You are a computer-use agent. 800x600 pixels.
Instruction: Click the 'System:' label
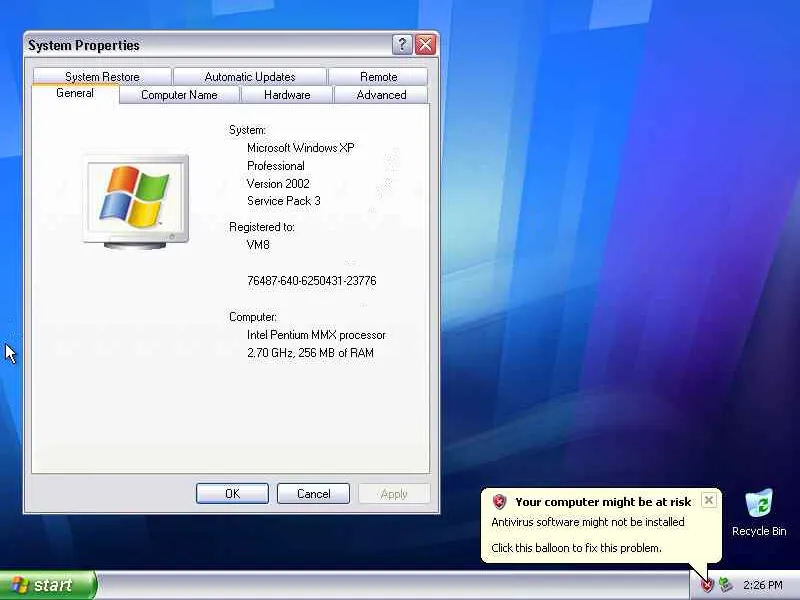coord(247,130)
